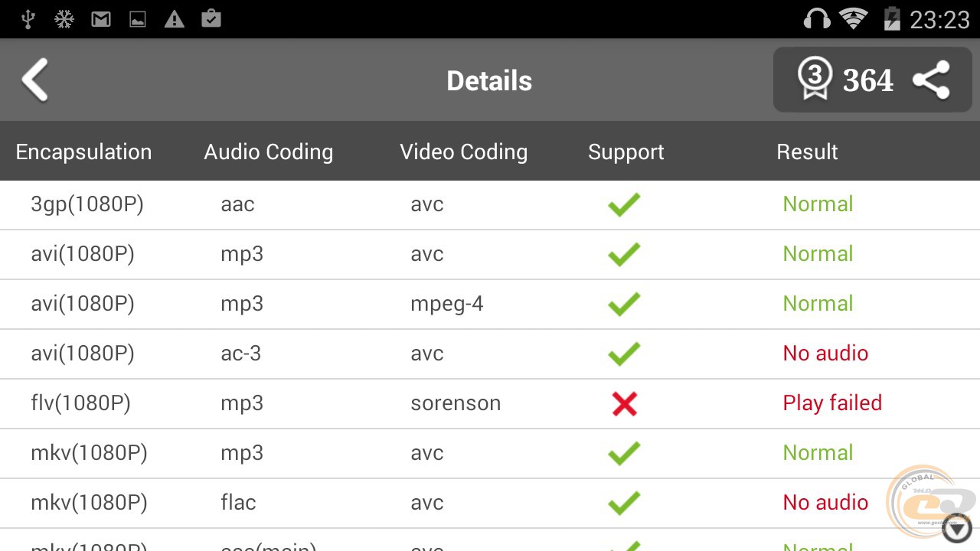Select the Audio Coding column header
980x551 pixels.
(x=269, y=152)
